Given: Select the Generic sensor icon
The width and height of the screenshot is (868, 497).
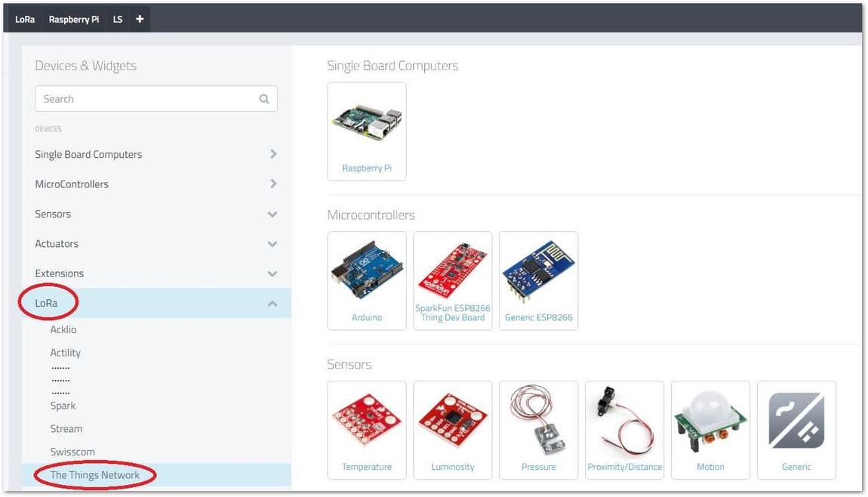Looking at the screenshot, I should click(796, 420).
